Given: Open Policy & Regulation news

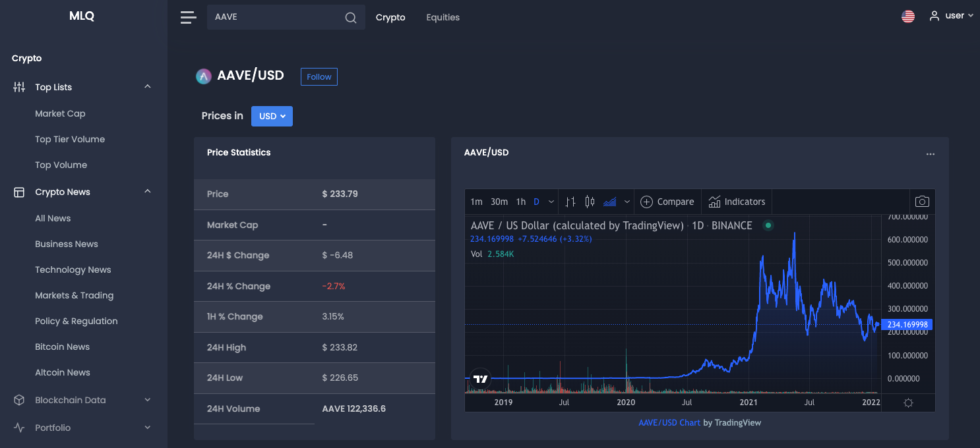Looking at the screenshot, I should (77, 321).
